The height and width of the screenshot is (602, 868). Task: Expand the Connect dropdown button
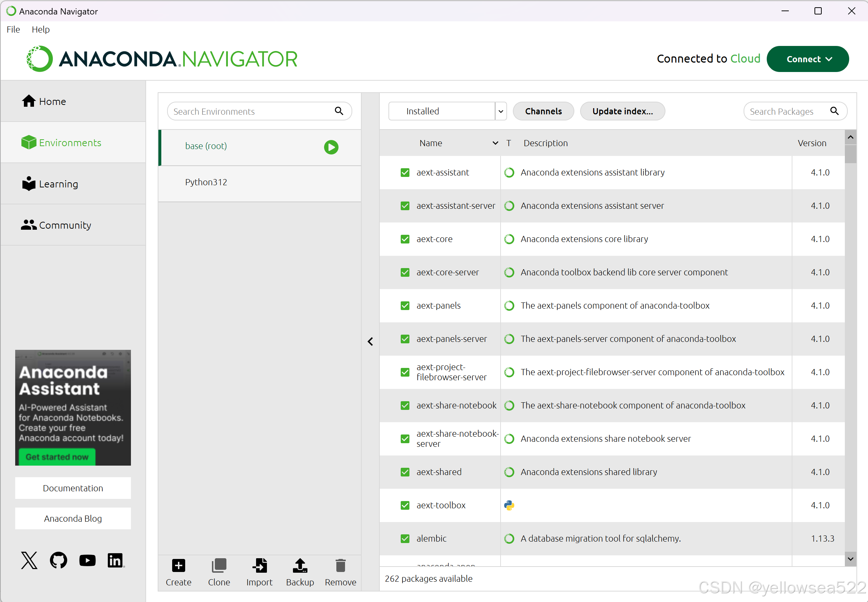(x=807, y=59)
